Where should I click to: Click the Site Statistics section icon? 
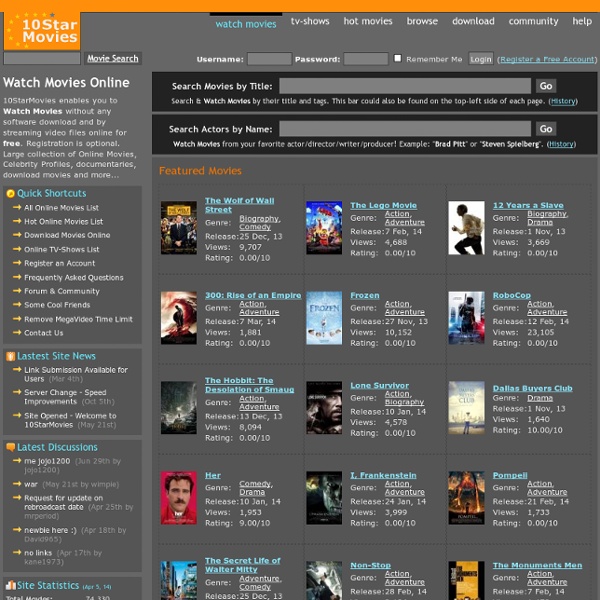pos(10,584)
